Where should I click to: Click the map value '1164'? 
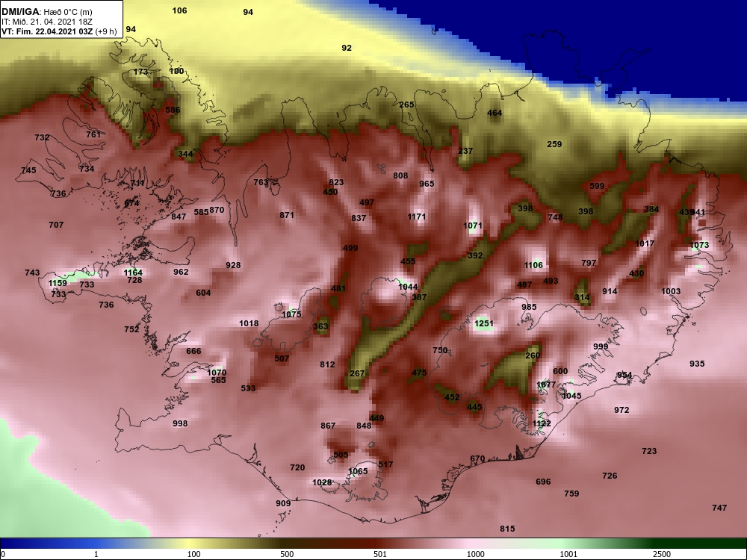[x=133, y=273]
